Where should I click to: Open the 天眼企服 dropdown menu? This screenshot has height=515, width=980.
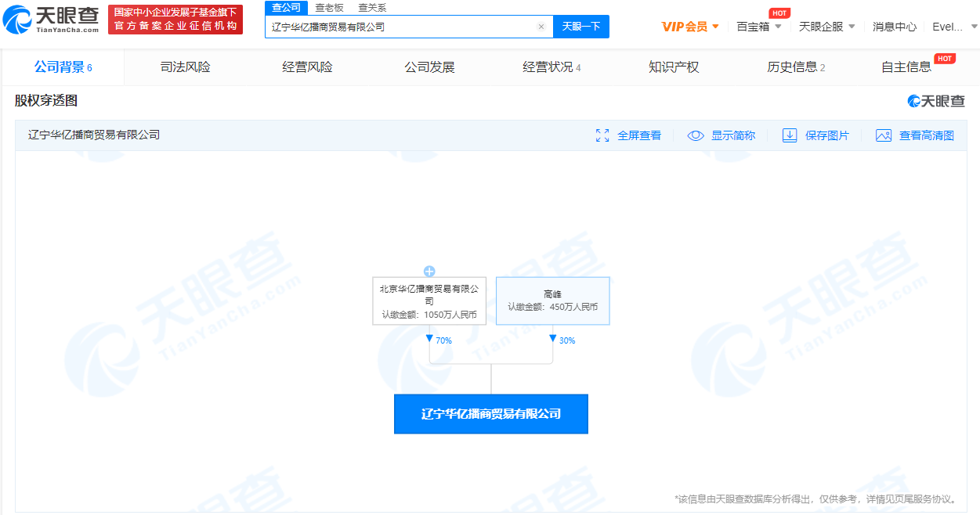pyautogui.click(x=827, y=27)
